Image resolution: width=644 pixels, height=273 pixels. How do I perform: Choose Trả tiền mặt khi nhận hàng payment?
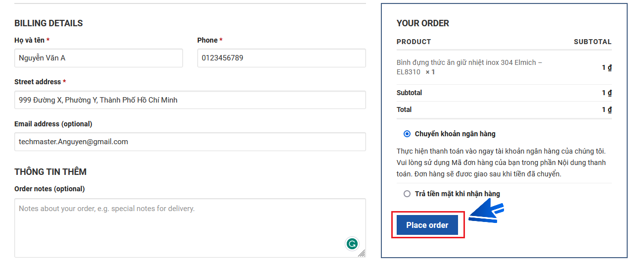[x=407, y=194]
